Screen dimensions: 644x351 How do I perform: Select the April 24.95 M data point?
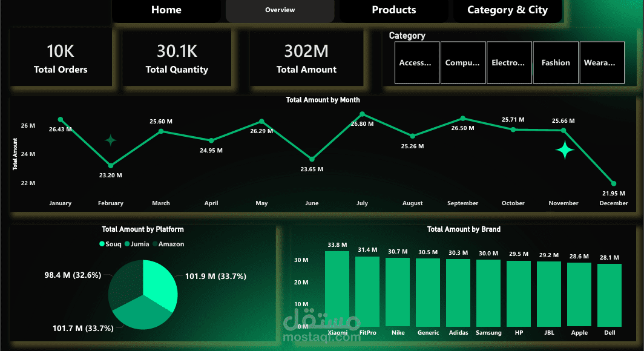coord(211,140)
